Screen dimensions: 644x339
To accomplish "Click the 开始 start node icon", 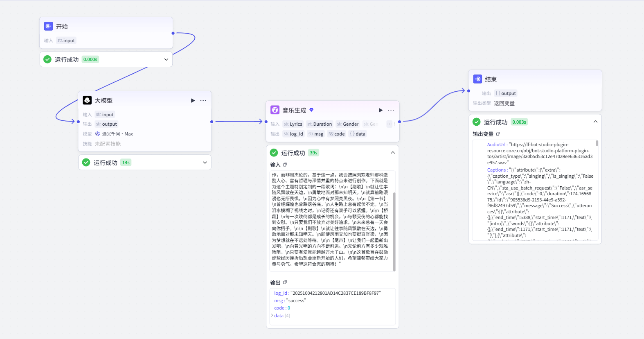I will pos(48,26).
